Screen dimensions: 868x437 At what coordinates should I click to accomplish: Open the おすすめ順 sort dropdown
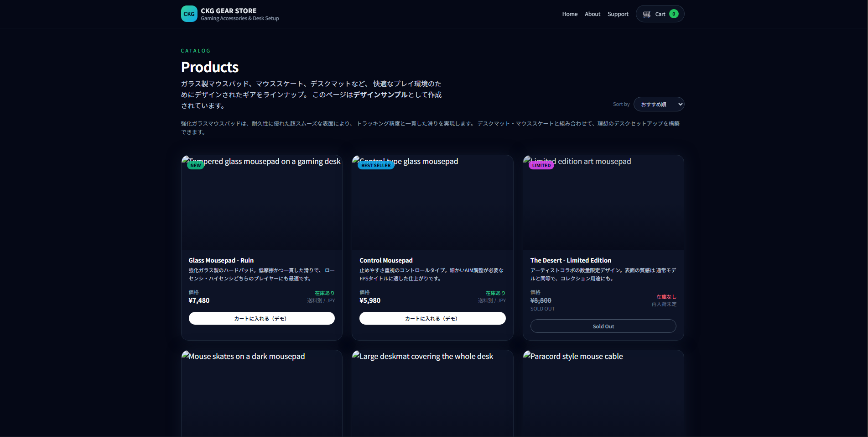tap(659, 104)
